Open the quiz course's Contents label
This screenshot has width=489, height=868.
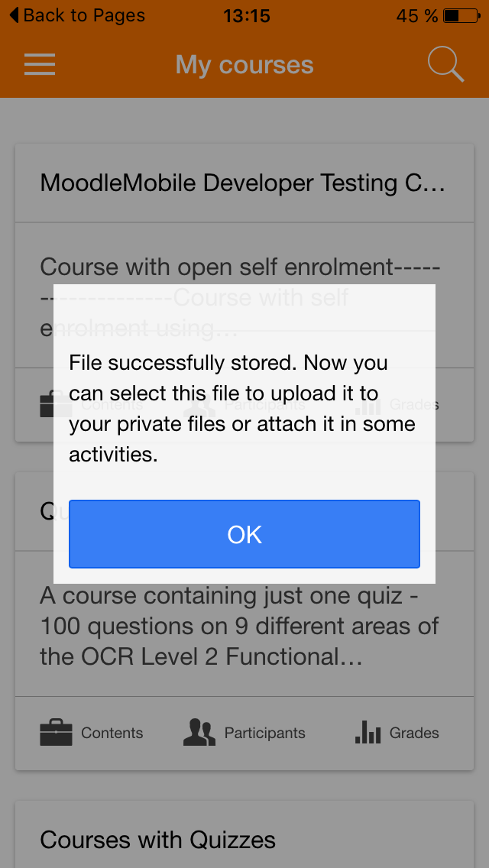(x=112, y=734)
